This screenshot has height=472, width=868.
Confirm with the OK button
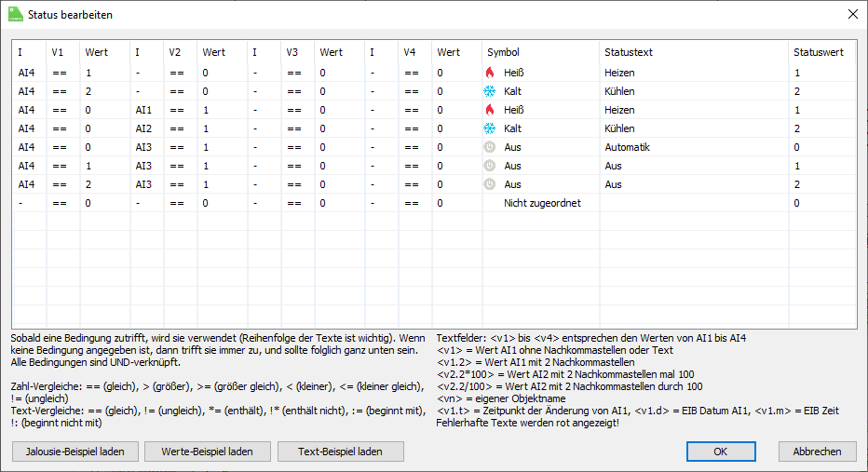click(x=721, y=452)
